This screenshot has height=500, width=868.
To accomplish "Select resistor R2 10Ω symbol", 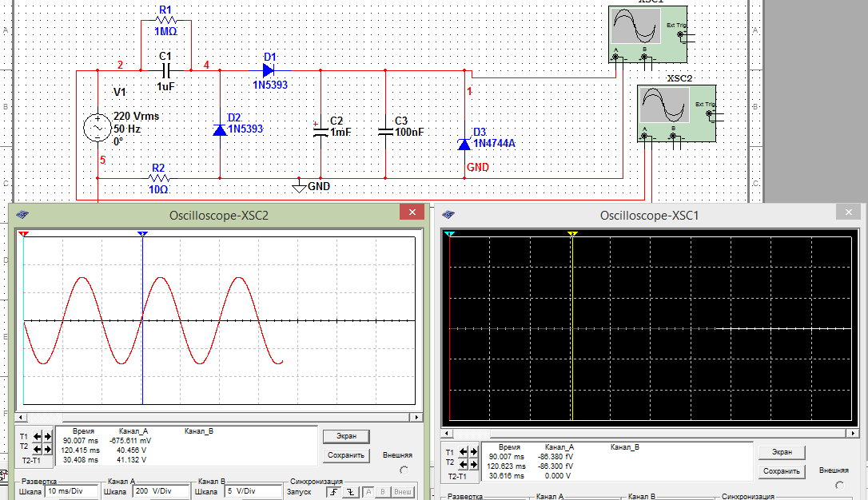I will pos(159,178).
